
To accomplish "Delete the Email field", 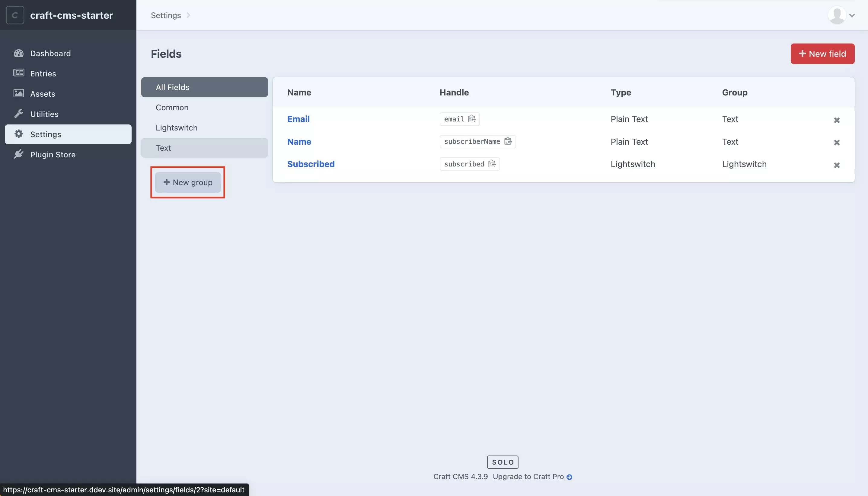I will (x=837, y=120).
